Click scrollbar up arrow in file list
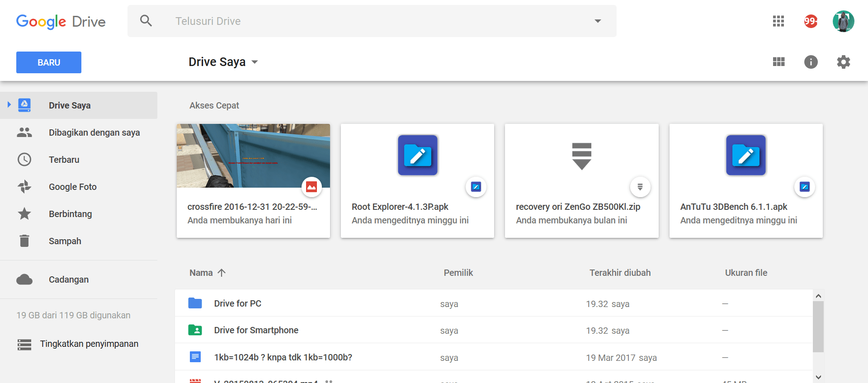 818,296
